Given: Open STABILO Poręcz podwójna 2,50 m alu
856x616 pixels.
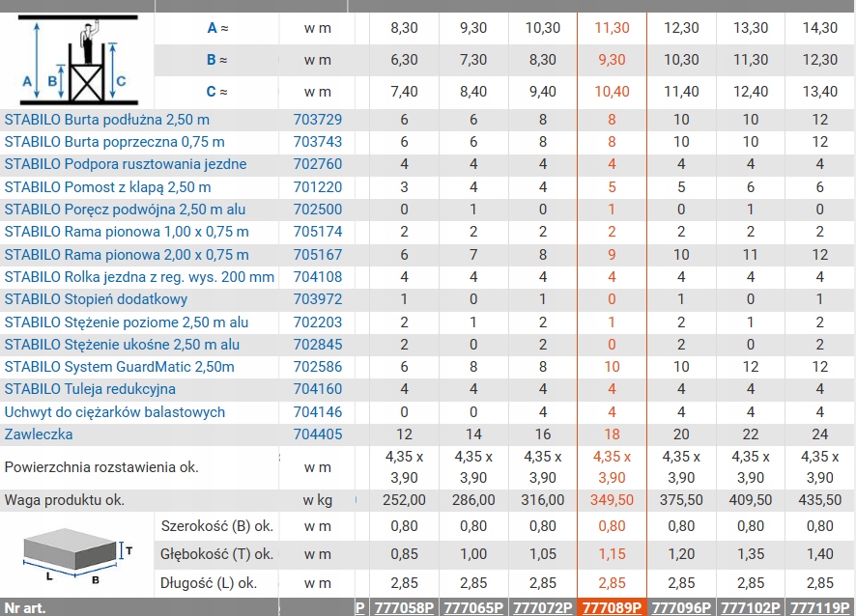Looking at the screenshot, I should [x=125, y=210].
